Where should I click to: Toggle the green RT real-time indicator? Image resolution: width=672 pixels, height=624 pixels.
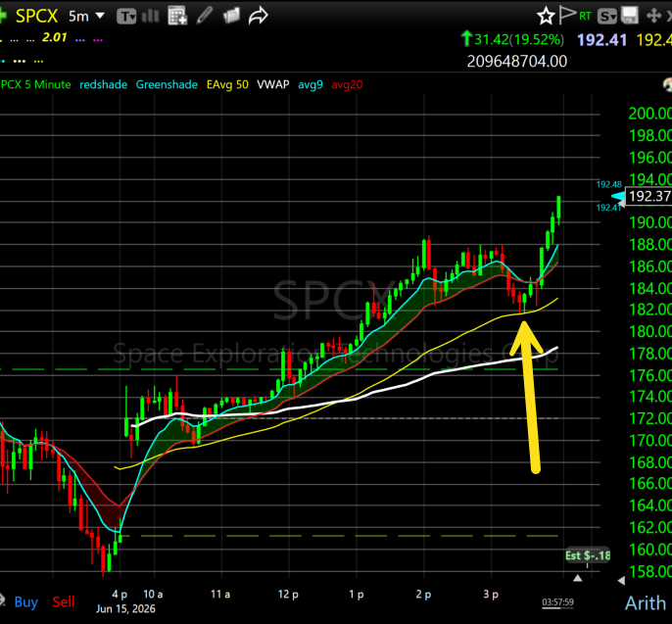click(x=585, y=17)
